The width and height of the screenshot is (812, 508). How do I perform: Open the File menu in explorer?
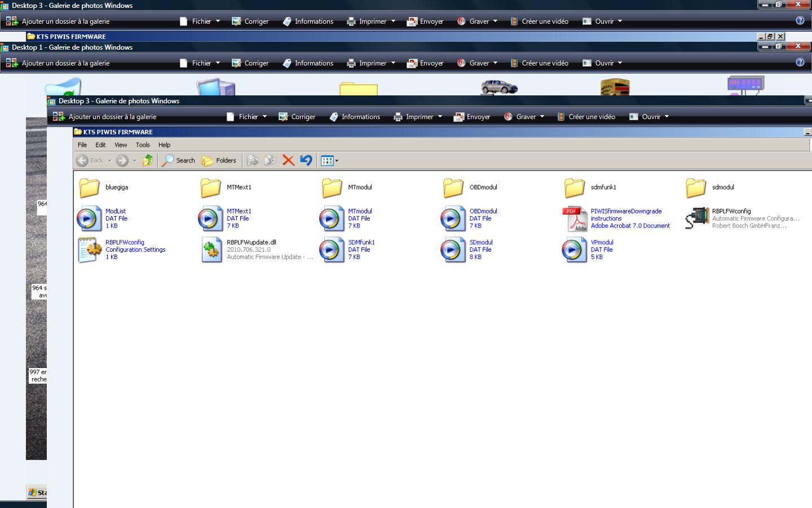point(82,145)
